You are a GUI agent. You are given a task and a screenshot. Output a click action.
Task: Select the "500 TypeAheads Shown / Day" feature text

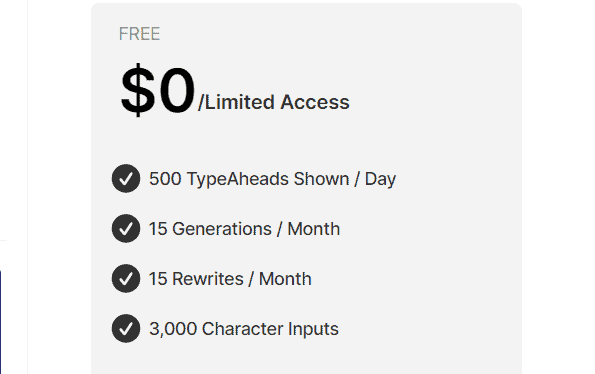[x=272, y=179]
